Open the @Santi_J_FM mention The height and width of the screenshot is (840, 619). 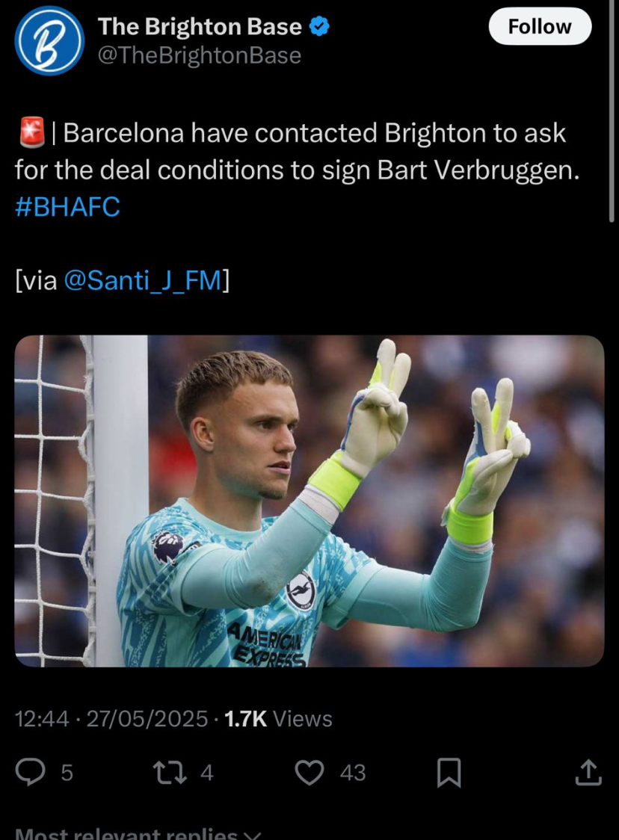click(x=143, y=280)
